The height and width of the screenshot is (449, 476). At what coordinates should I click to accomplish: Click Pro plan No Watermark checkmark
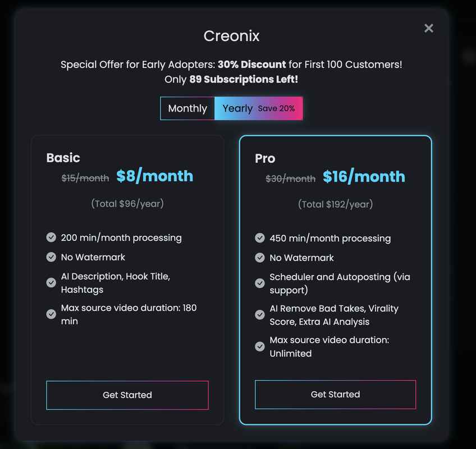(x=260, y=258)
